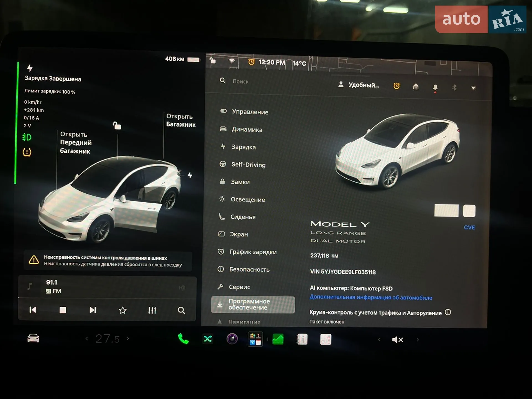Open the Сиденья settings
The width and height of the screenshot is (532, 399).
(237, 217)
